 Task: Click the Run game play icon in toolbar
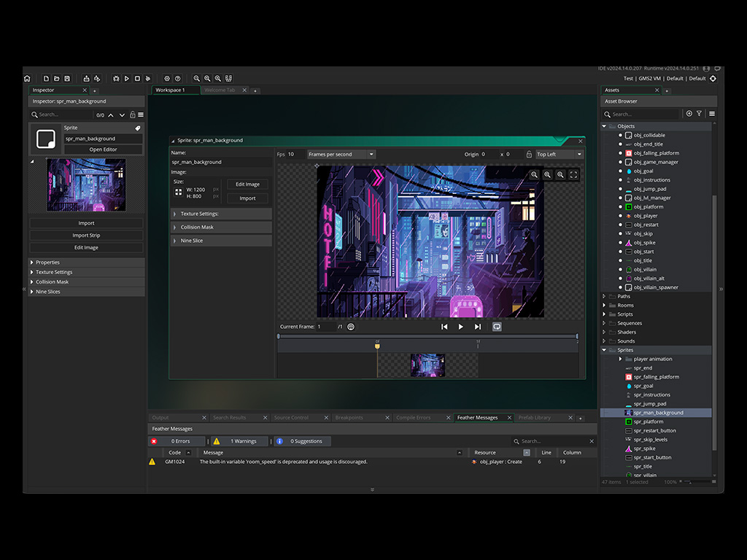pyautogui.click(x=126, y=78)
